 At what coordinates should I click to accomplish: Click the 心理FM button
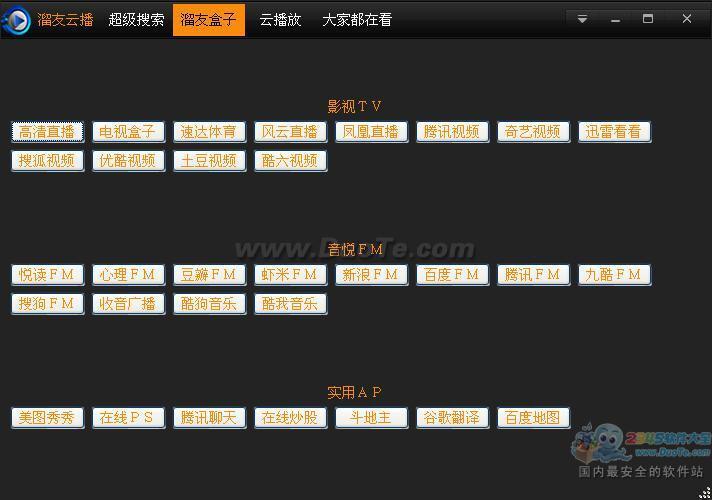tap(128, 275)
